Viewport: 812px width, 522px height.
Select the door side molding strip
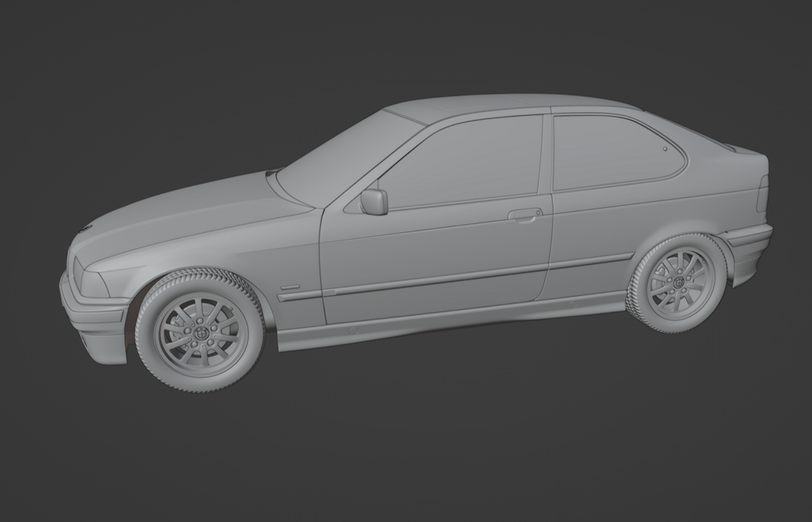coord(436,279)
